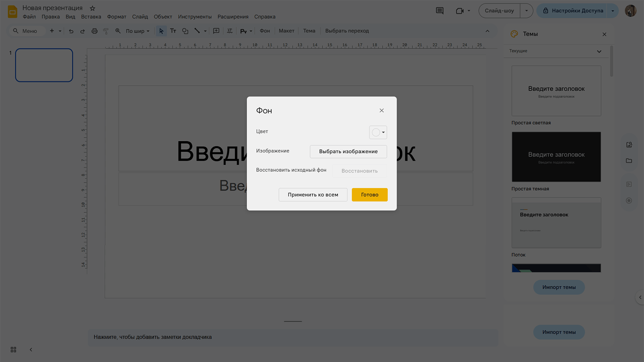The image size is (644, 362).
Task: Open the Цвет color dropdown
Action: (x=378, y=132)
